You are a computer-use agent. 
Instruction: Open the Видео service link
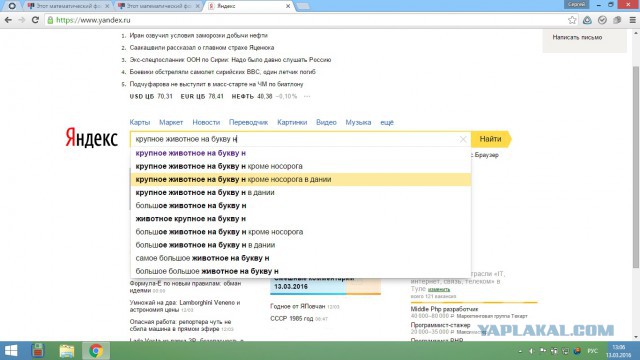(326, 122)
